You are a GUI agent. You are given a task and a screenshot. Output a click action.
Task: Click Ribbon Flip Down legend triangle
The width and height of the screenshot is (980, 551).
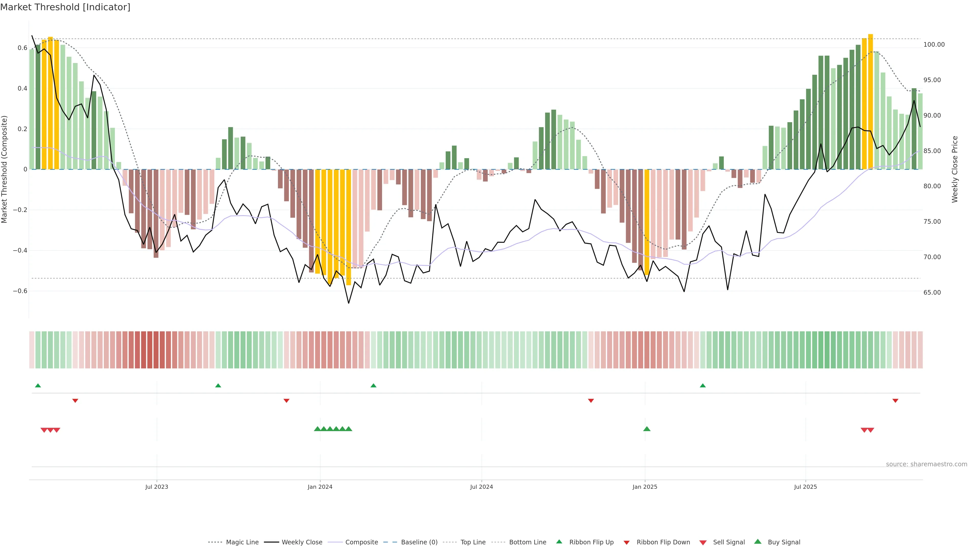627,543
